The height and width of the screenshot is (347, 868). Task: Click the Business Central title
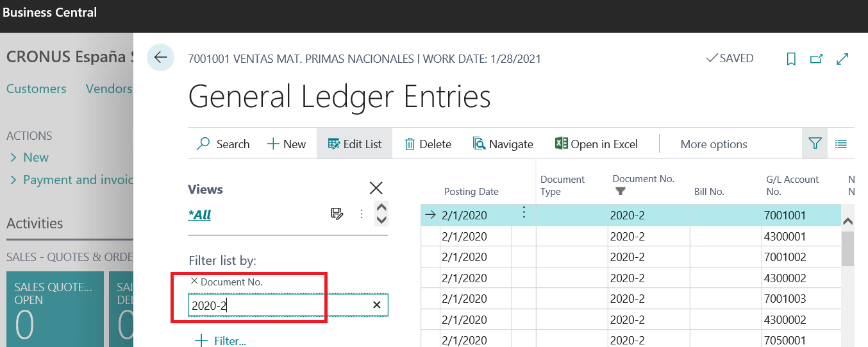tap(50, 12)
